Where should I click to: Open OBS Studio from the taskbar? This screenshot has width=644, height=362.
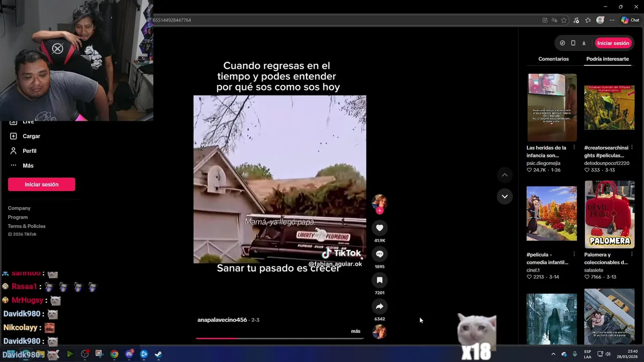point(85,354)
